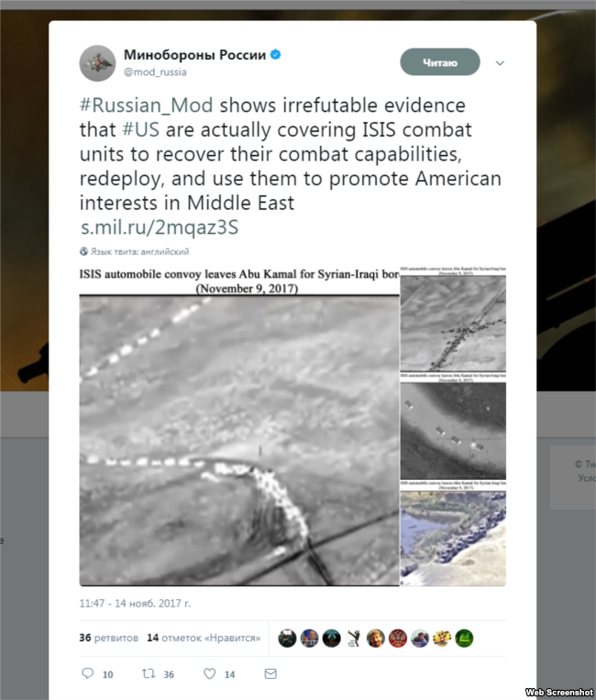Image resolution: width=596 pixels, height=700 pixels.
Task: Open the green avatar at end of likers
Action: [x=464, y=639]
